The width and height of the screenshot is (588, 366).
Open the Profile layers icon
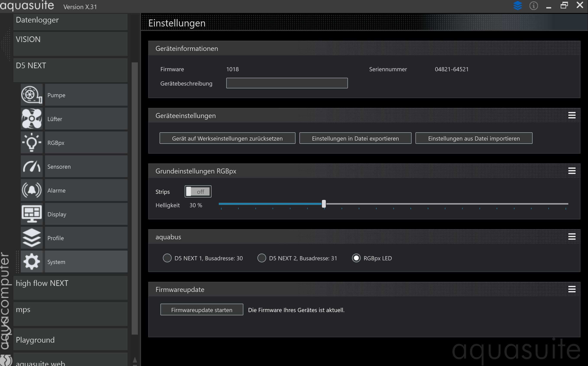click(32, 238)
